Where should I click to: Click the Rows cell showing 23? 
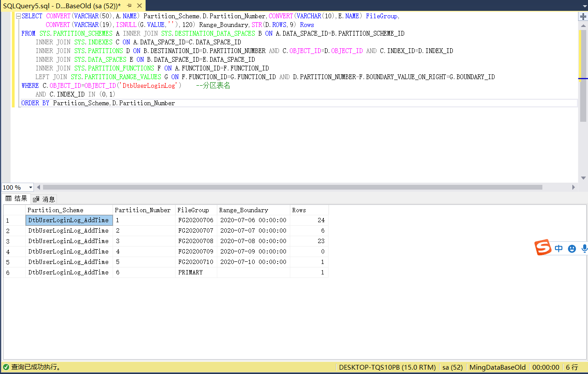click(x=309, y=241)
